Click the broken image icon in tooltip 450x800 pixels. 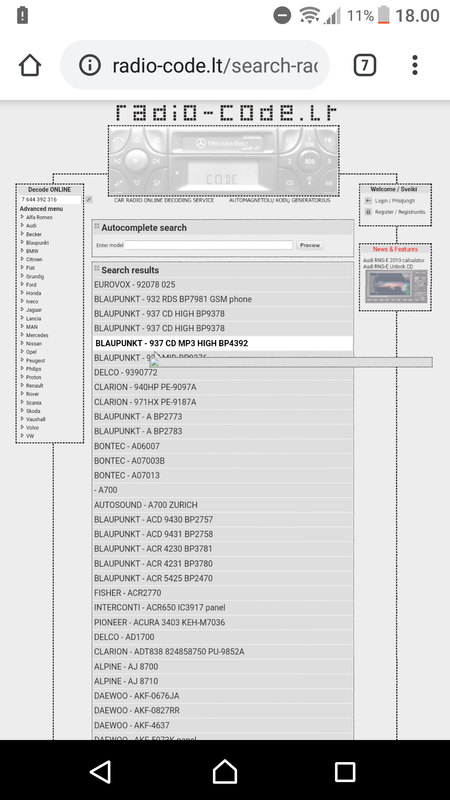click(x=155, y=362)
